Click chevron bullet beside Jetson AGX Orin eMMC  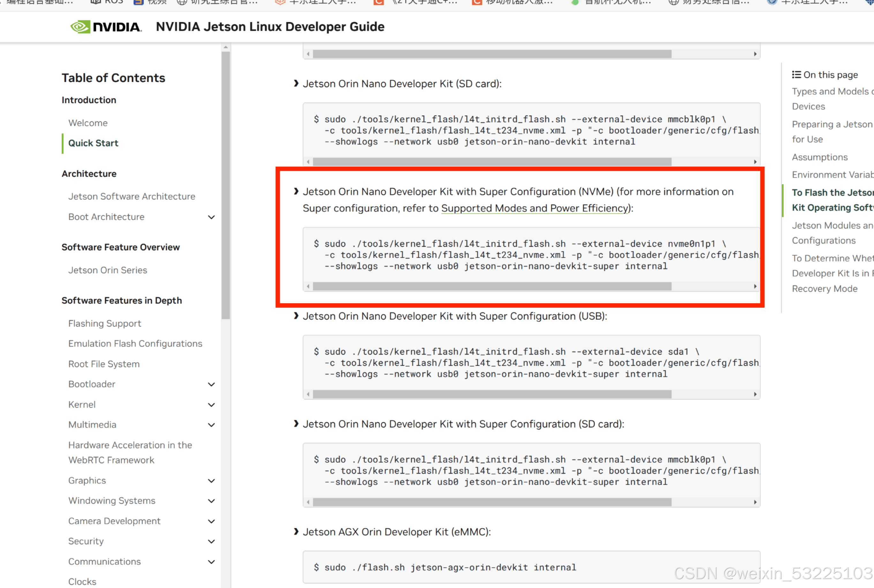point(296,531)
